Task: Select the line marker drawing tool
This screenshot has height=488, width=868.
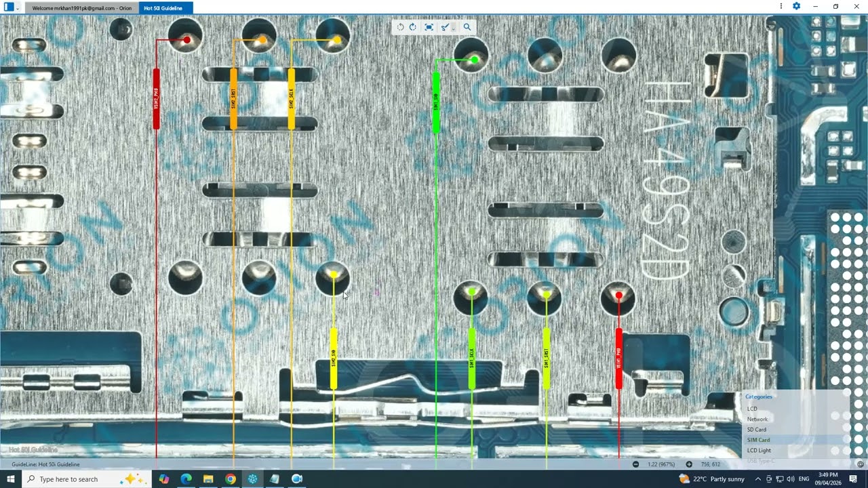Action: click(x=444, y=27)
